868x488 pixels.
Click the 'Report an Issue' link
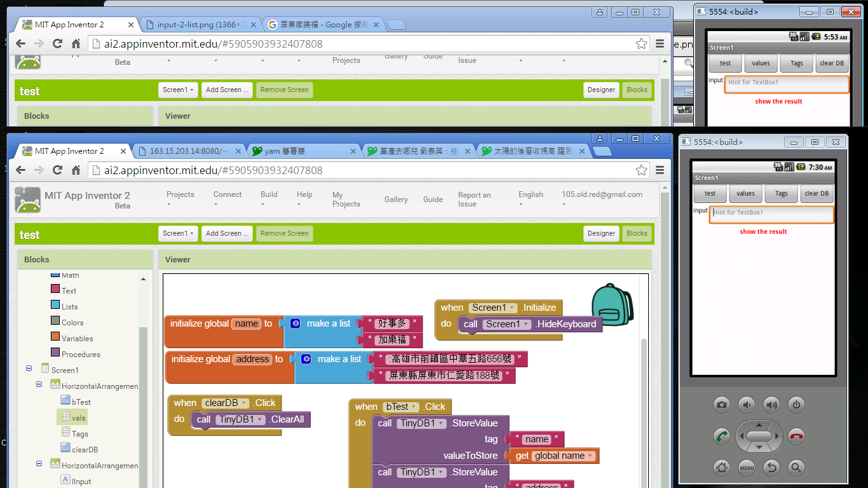(474, 200)
